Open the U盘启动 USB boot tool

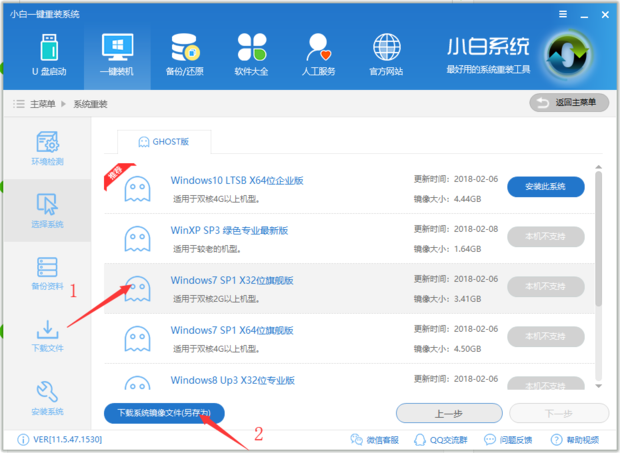[x=48, y=55]
